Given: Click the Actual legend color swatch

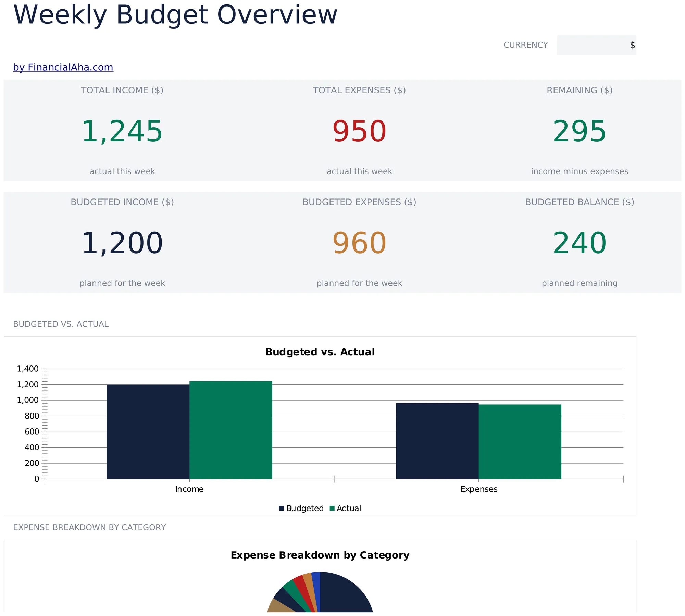Looking at the screenshot, I should point(332,508).
